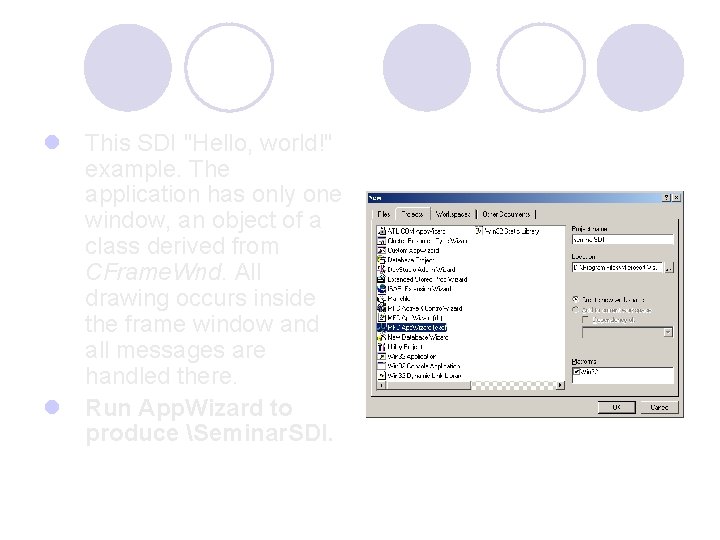This screenshot has width=720, height=540.
Task: Click the OK button
Action: [x=617, y=407]
